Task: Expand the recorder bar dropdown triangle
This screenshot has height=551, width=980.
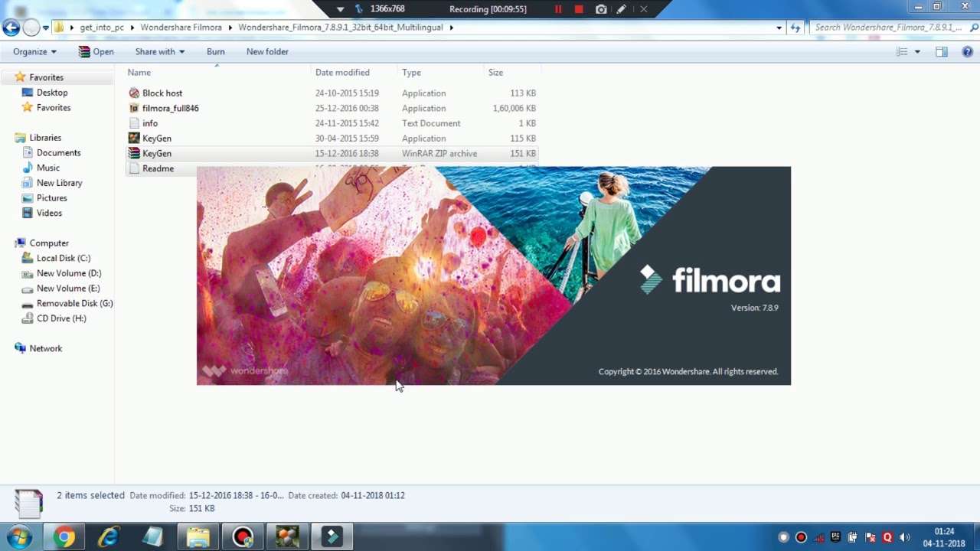Action: (x=340, y=9)
